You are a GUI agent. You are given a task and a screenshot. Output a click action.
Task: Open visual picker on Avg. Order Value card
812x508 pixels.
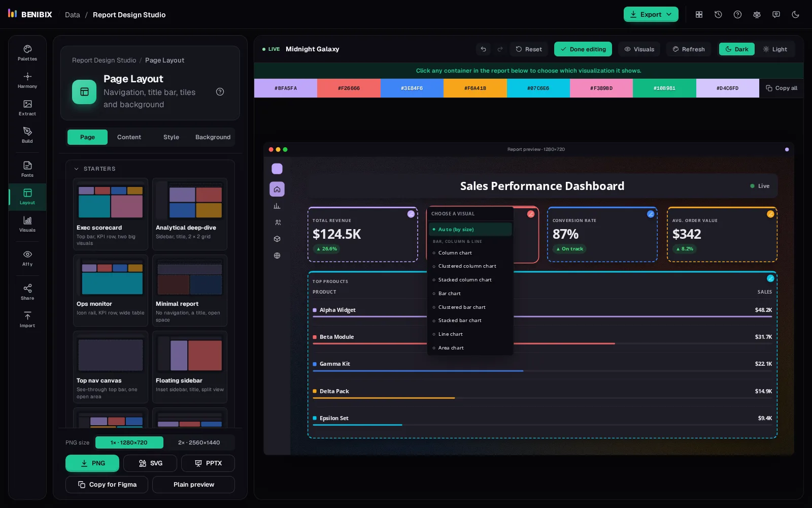(x=770, y=214)
